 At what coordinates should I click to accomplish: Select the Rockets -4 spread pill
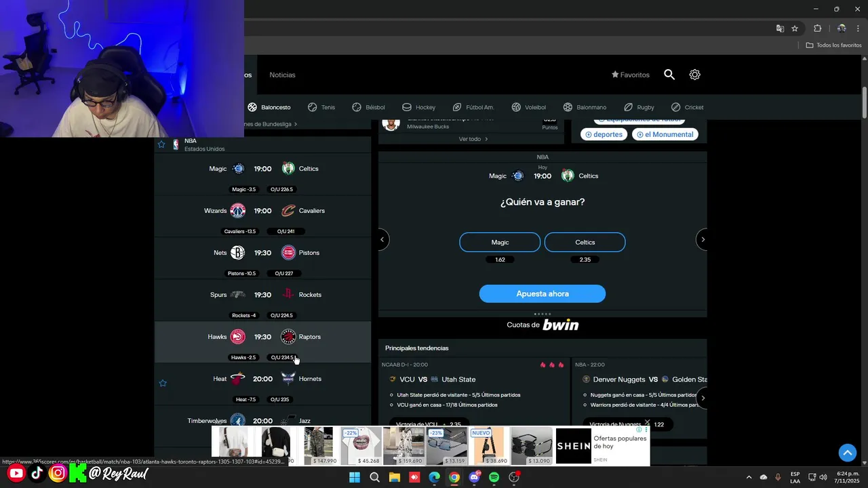[244, 315]
